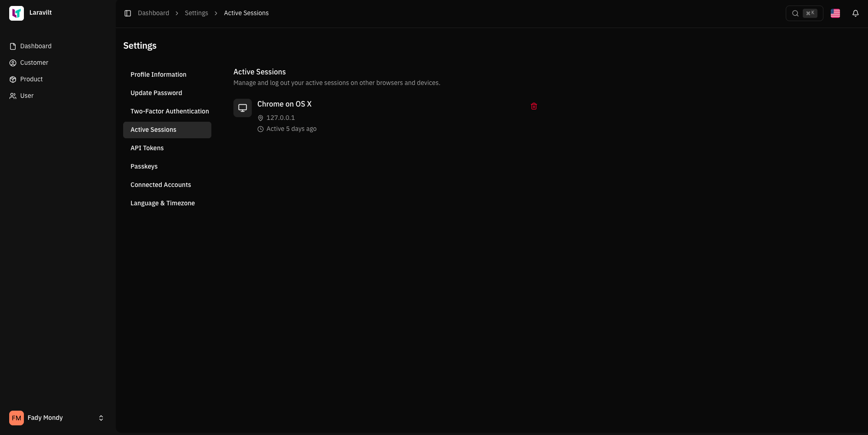Open the notifications bell
The height and width of the screenshot is (435, 868).
click(x=856, y=13)
